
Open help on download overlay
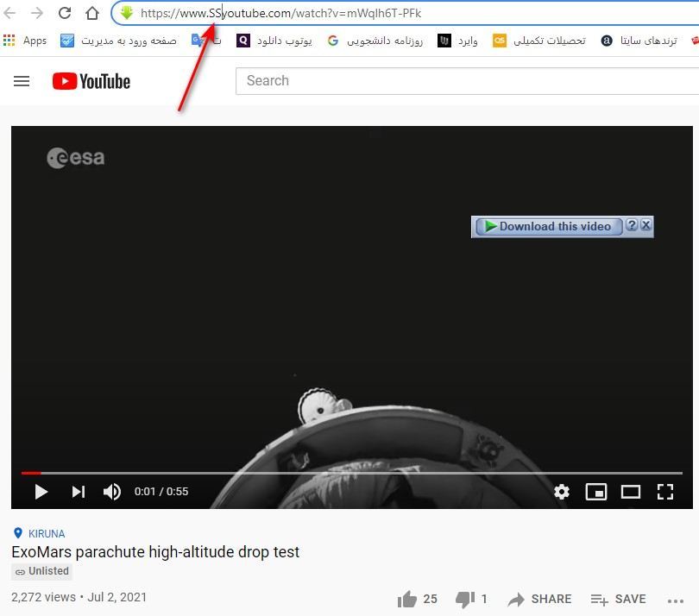point(632,225)
